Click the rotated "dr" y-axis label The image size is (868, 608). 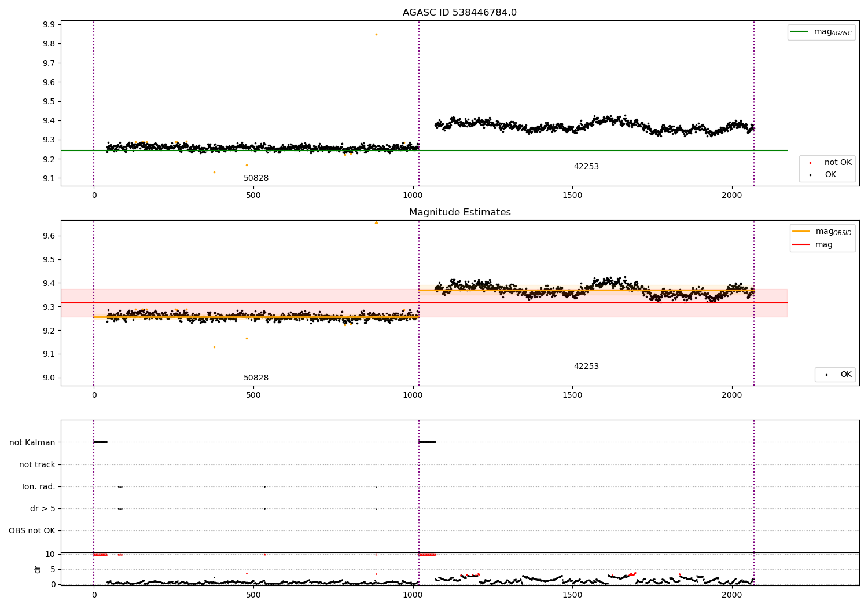[x=38, y=569]
